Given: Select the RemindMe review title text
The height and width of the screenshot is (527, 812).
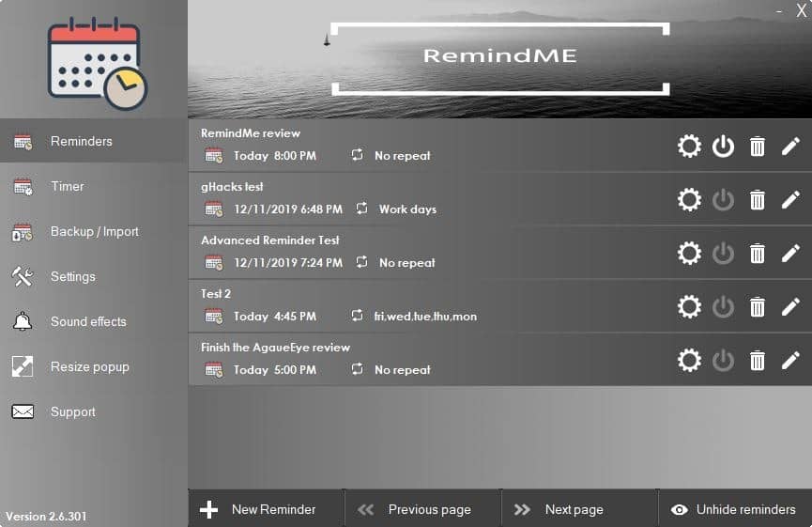Looking at the screenshot, I should coord(251,133).
